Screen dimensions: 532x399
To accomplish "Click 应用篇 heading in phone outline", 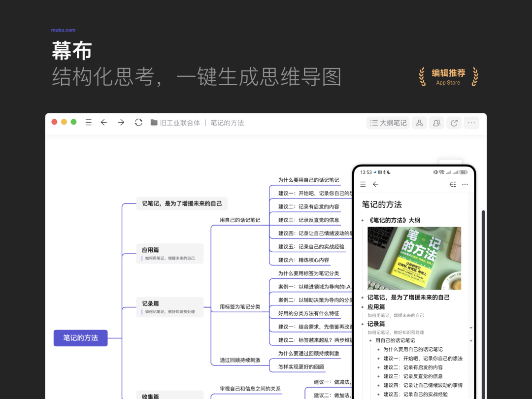I will coord(376,307).
